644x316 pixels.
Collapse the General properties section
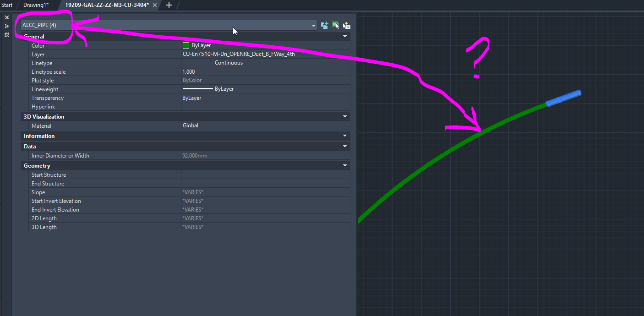344,36
